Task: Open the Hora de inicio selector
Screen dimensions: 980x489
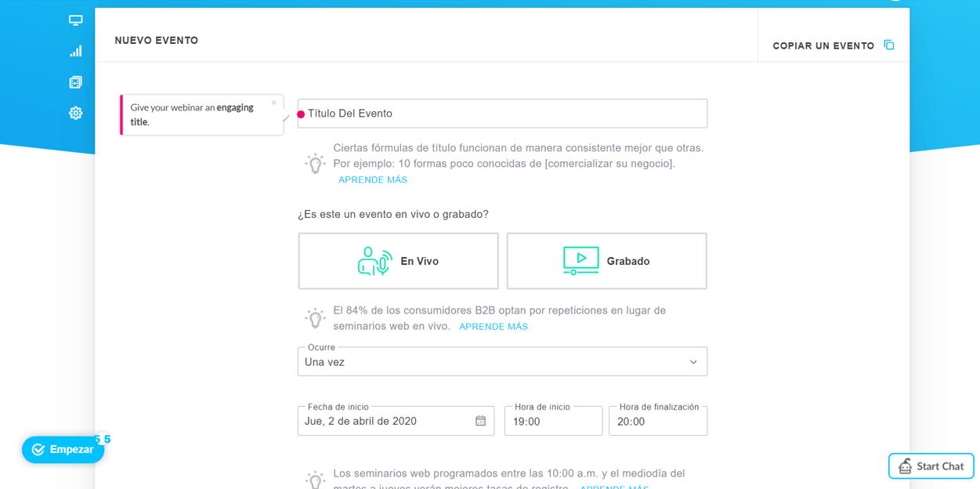Action: (x=553, y=421)
